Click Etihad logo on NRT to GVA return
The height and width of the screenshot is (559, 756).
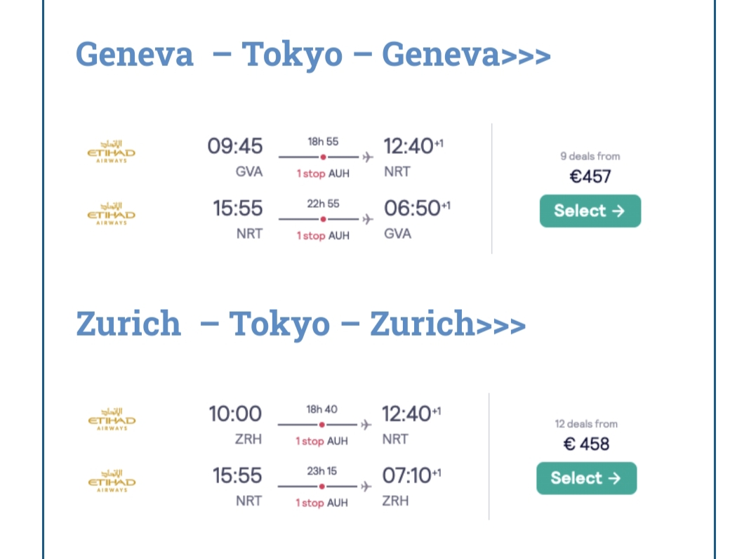point(111,213)
